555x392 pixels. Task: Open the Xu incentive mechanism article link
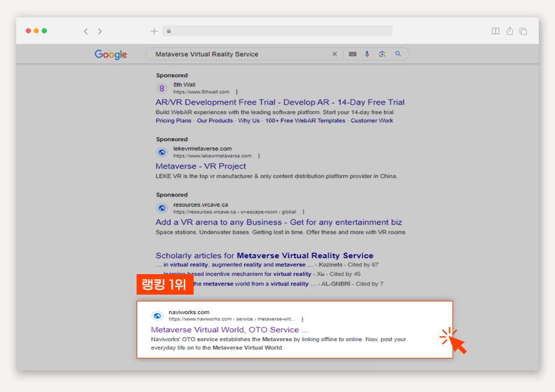(237, 274)
